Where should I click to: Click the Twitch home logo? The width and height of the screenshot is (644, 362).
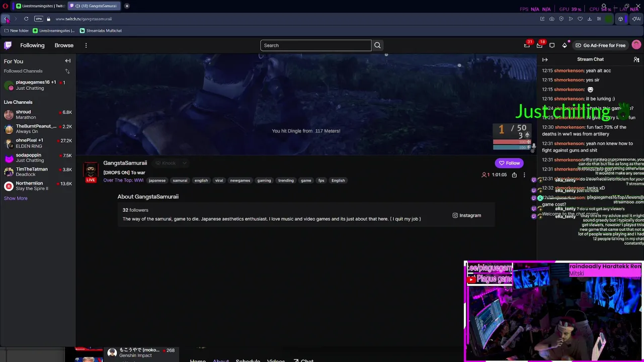point(8,45)
